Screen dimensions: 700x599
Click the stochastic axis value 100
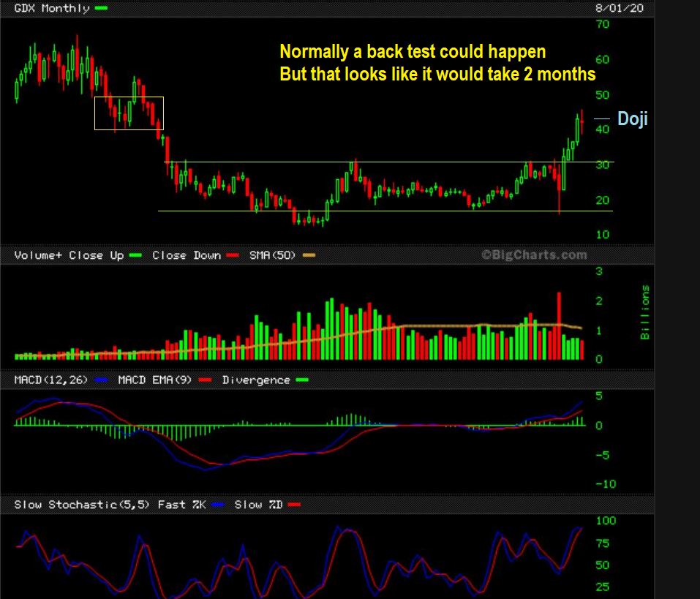606,521
